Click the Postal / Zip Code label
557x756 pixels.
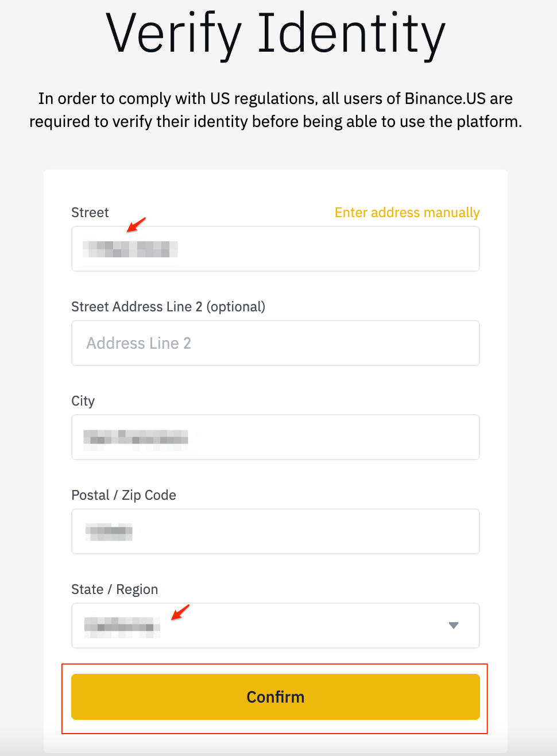(124, 495)
